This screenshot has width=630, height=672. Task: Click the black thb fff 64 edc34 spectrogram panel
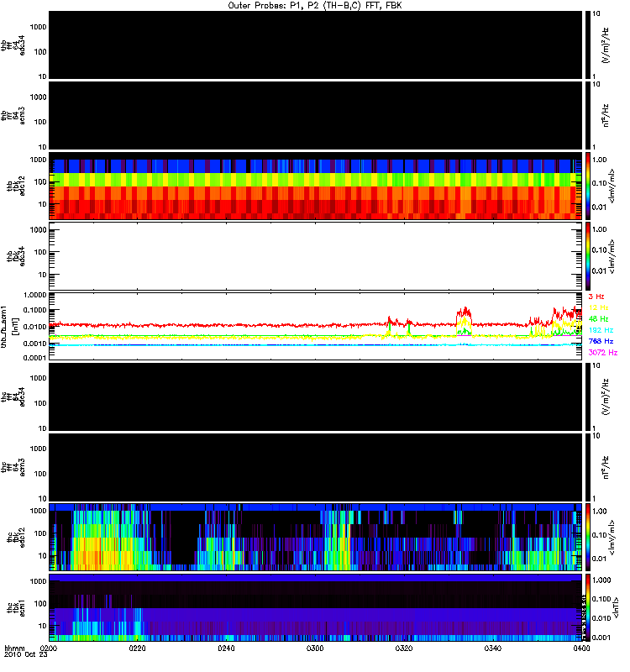click(x=316, y=45)
